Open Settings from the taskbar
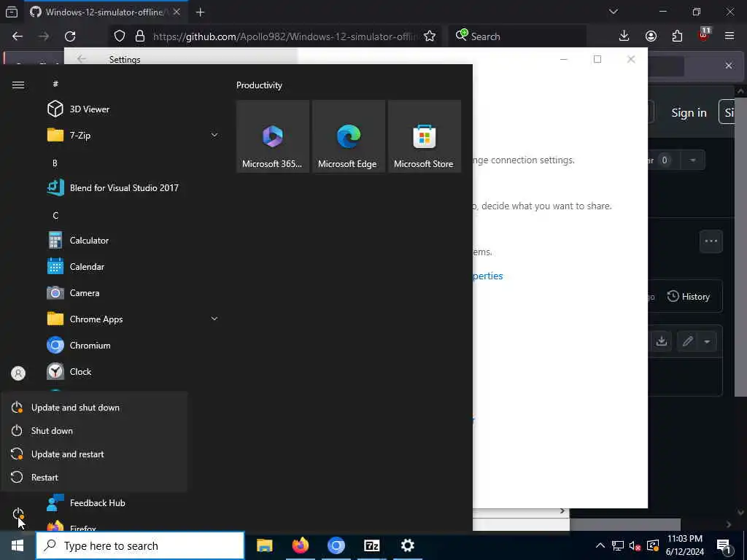Image resolution: width=747 pixels, height=560 pixels. 407,545
